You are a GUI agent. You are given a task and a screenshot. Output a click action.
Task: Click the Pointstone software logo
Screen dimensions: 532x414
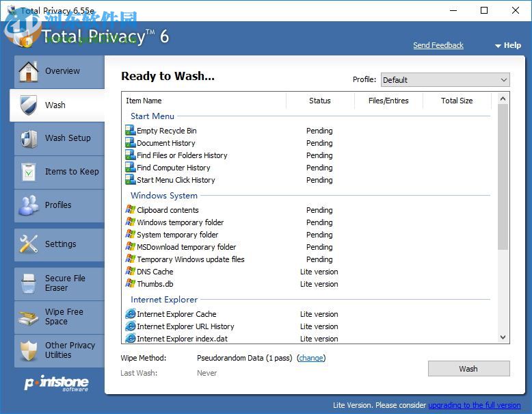[56, 383]
